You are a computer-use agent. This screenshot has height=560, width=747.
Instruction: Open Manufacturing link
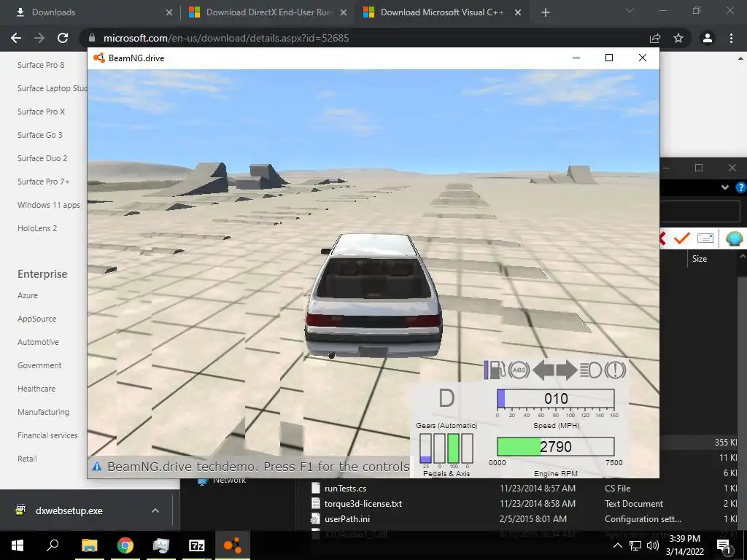[43, 412]
